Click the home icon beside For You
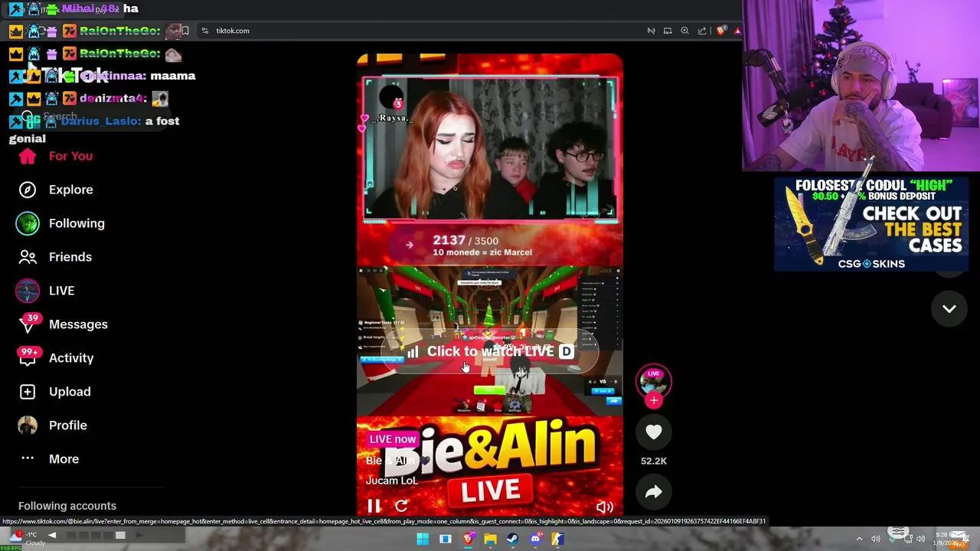Screen dimensions: 980x551 (28, 156)
